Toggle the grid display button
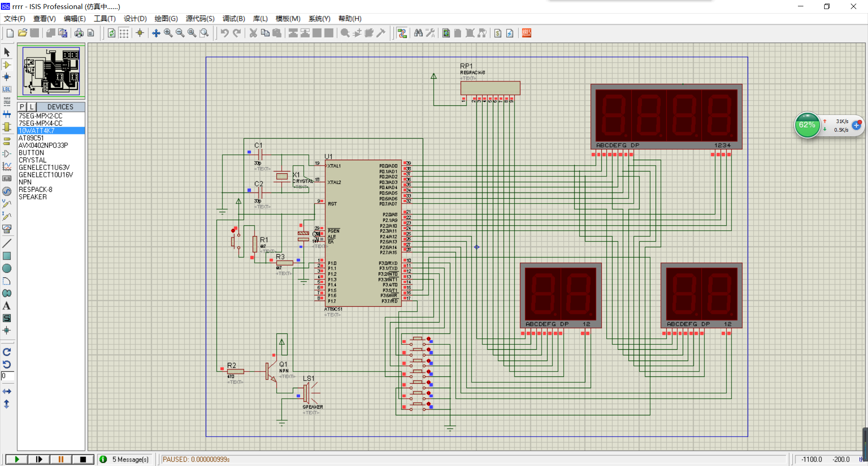The image size is (868, 466). click(x=124, y=33)
